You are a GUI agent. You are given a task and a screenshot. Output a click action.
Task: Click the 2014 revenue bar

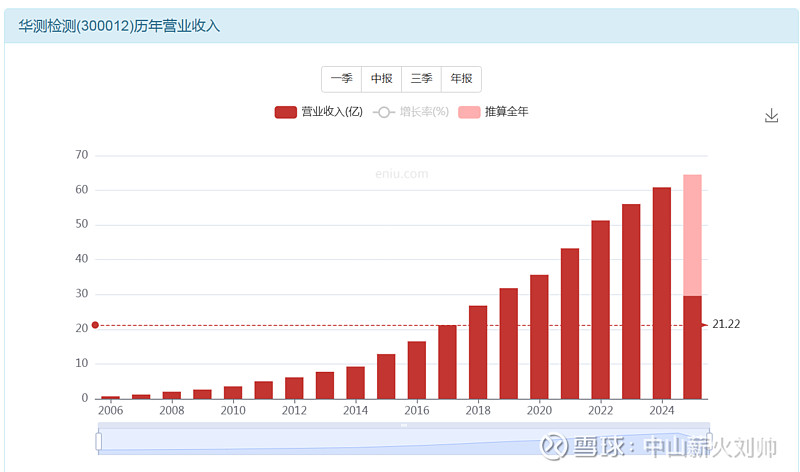[356, 383]
